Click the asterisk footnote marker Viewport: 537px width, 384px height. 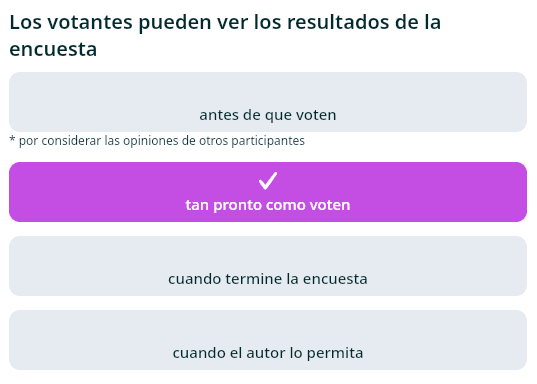tap(12, 139)
